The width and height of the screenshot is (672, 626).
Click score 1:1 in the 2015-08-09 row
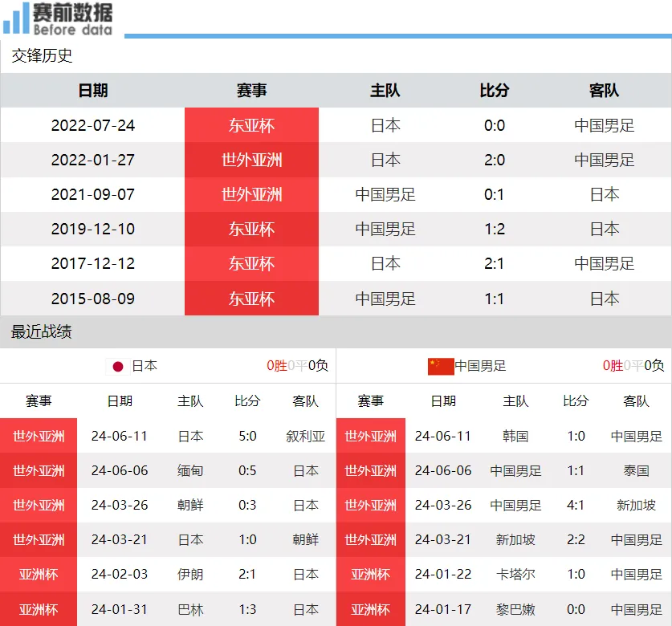point(494,299)
